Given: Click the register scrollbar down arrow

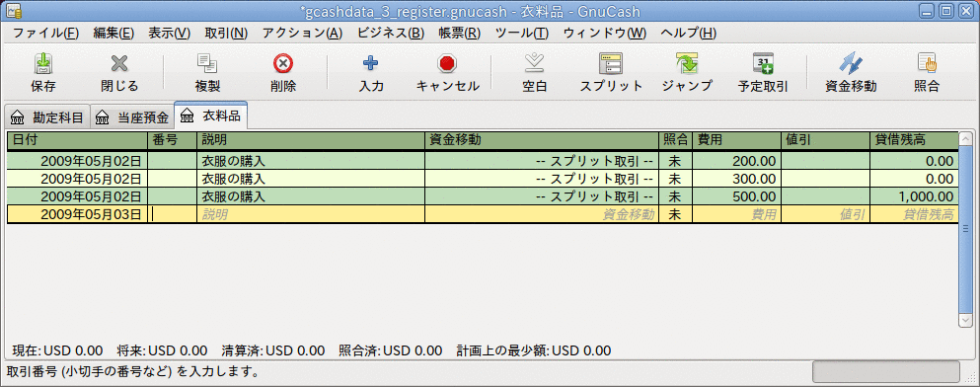Looking at the screenshot, I should [x=965, y=320].
